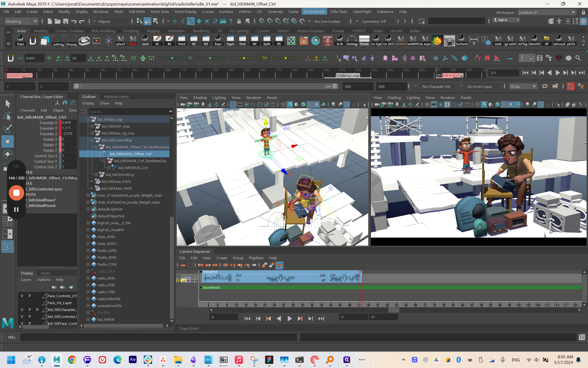Screen dimensions: 588x368
Task: Click the Thirds shelf icon
Action: tap(364, 40)
